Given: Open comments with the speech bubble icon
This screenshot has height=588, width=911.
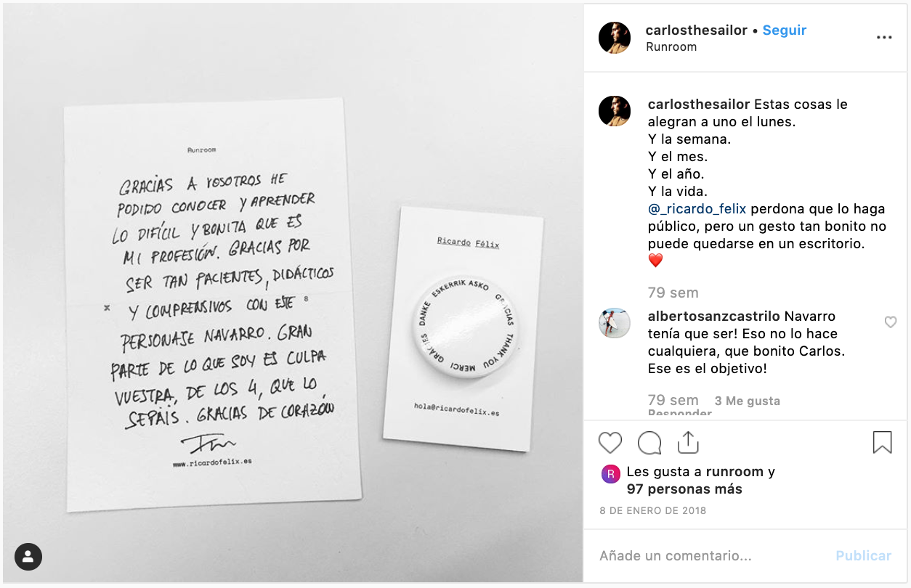Looking at the screenshot, I should tap(649, 443).
